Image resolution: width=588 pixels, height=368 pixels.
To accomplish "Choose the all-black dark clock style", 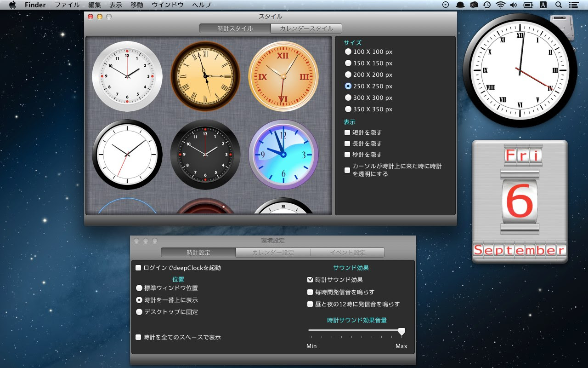I will [205, 155].
